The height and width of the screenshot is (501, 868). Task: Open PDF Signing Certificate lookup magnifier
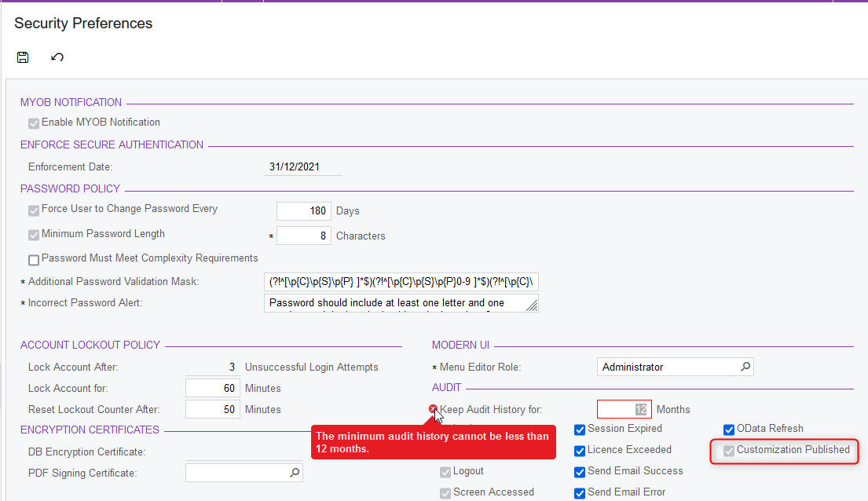(295, 473)
